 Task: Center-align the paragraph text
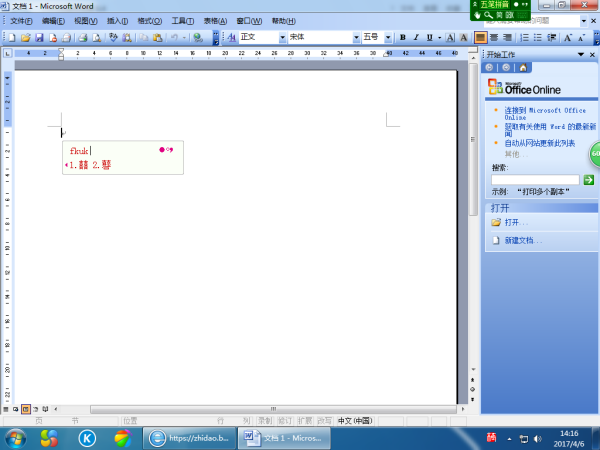tap(494, 38)
